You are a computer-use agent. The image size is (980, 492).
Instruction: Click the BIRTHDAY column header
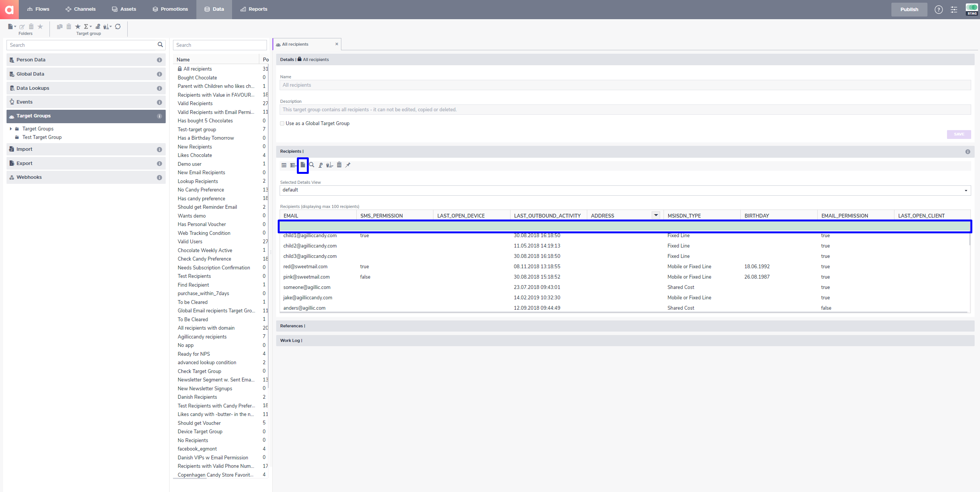point(779,216)
